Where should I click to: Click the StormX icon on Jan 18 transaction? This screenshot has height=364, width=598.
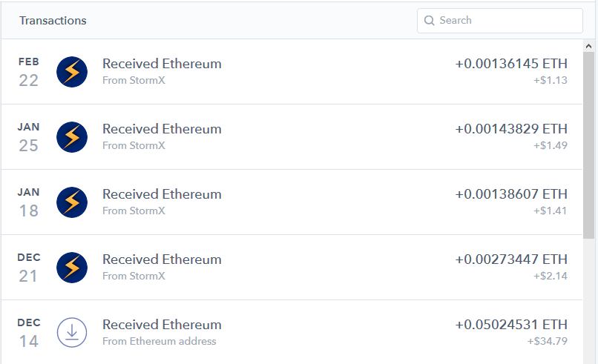(72, 202)
